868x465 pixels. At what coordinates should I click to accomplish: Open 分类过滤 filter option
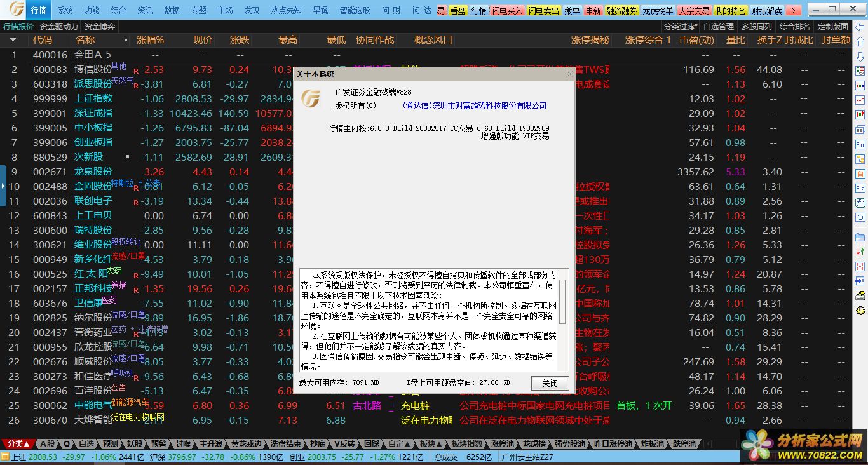(x=681, y=27)
